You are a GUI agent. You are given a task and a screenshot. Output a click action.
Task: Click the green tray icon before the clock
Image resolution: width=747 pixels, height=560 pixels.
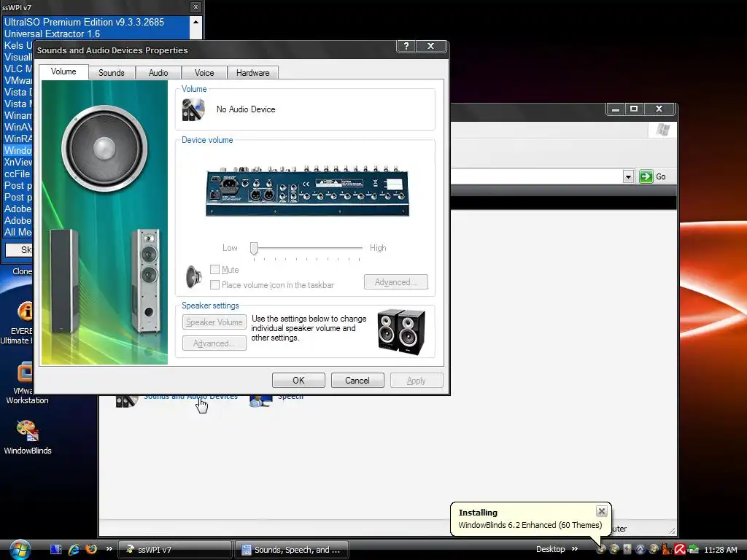pos(693,550)
